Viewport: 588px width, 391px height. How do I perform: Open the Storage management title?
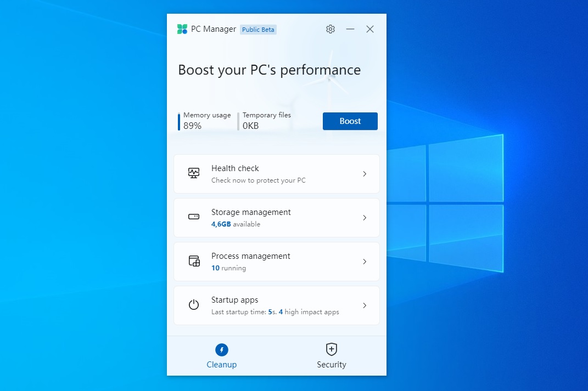(251, 212)
